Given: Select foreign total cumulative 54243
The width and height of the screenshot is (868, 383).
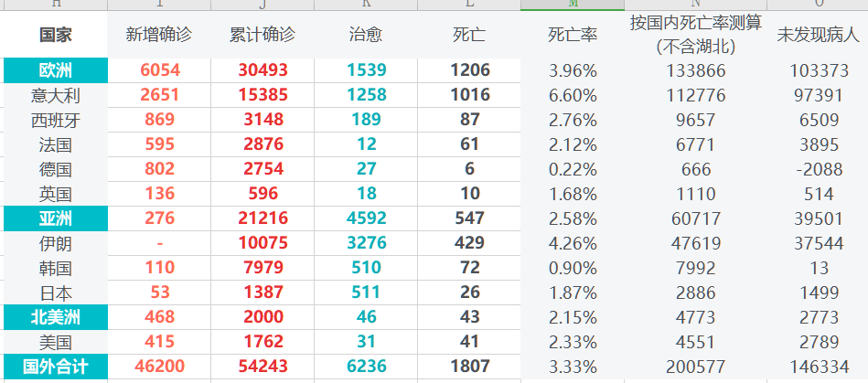Looking at the screenshot, I should click(x=263, y=367).
